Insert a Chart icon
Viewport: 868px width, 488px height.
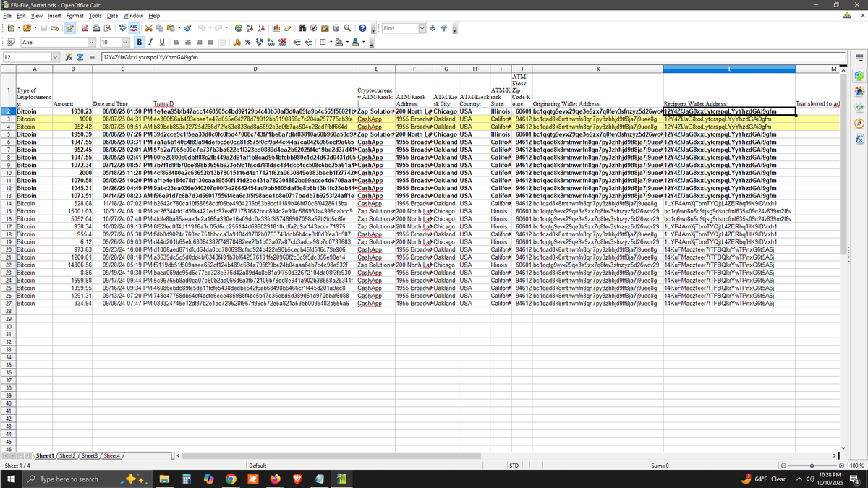point(276,28)
